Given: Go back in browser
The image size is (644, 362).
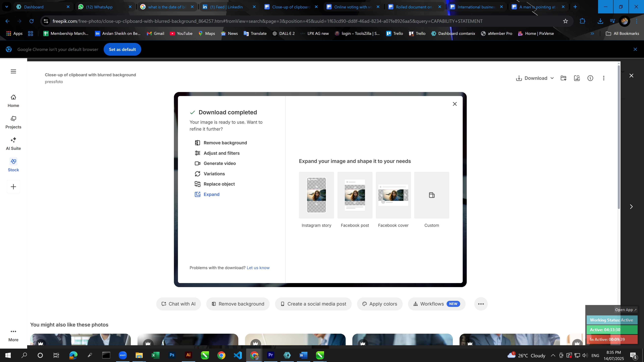Looking at the screenshot, I should pyautogui.click(x=8, y=21).
